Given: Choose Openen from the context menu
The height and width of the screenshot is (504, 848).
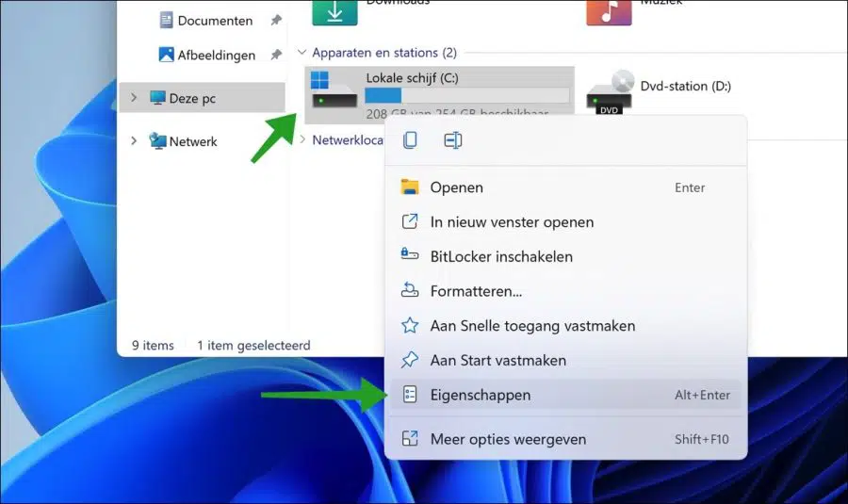Looking at the screenshot, I should pyautogui.click(x=565, y=187).
